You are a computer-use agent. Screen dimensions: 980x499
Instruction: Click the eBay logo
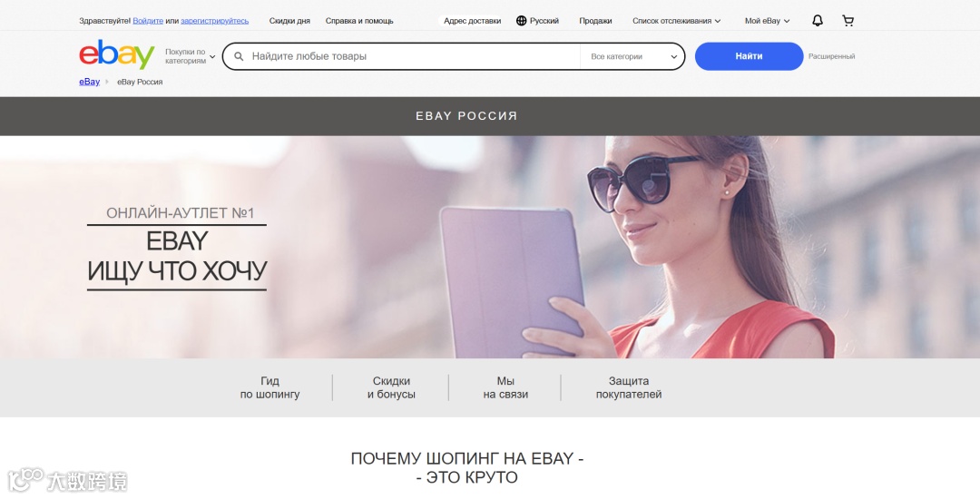(117, 54)
